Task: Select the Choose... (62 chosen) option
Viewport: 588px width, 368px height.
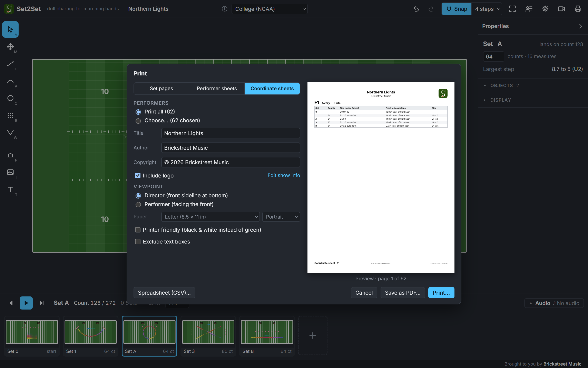Action: click(138, 121)
